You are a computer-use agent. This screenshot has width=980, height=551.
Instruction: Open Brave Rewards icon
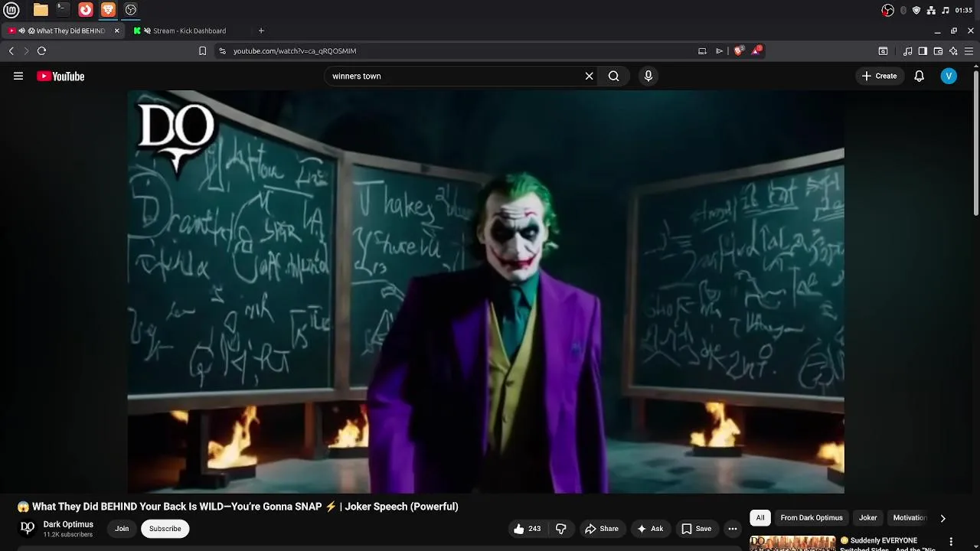pyautogui.click(x=756, y=51)
